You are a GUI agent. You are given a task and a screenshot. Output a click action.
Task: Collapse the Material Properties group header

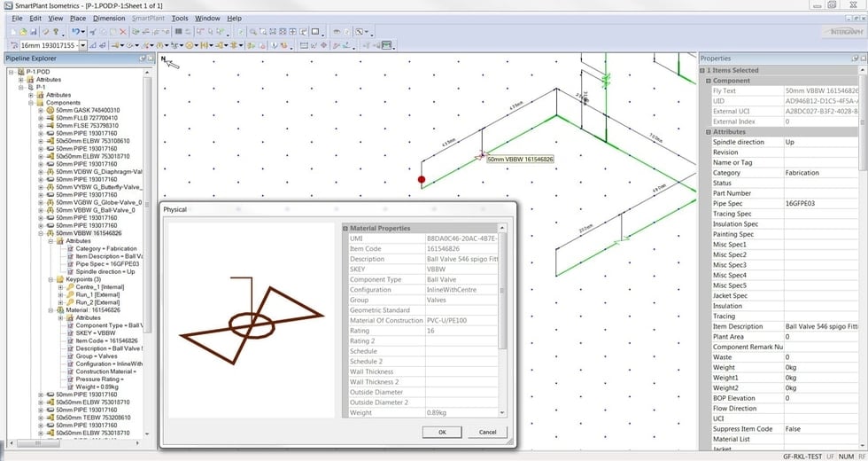pyautogui.click(x=345, y=228)
